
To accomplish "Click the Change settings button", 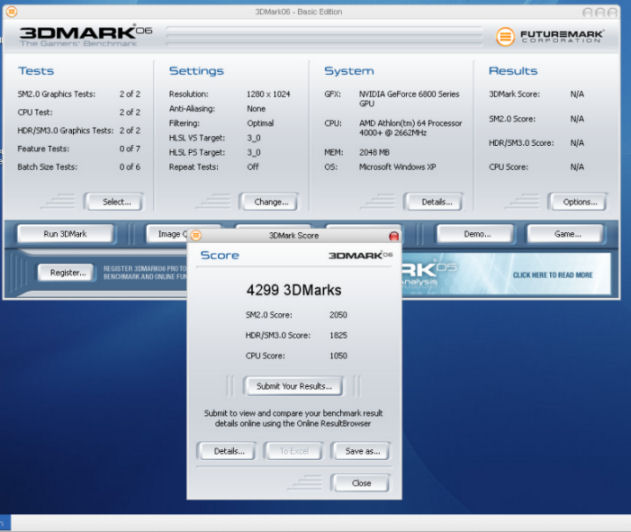I will pos(268,202).
